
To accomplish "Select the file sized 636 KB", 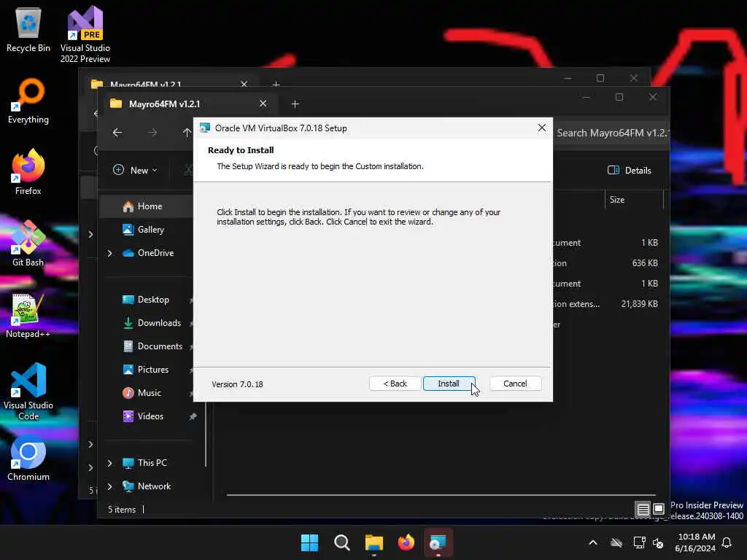I will (x=605, y=262).
